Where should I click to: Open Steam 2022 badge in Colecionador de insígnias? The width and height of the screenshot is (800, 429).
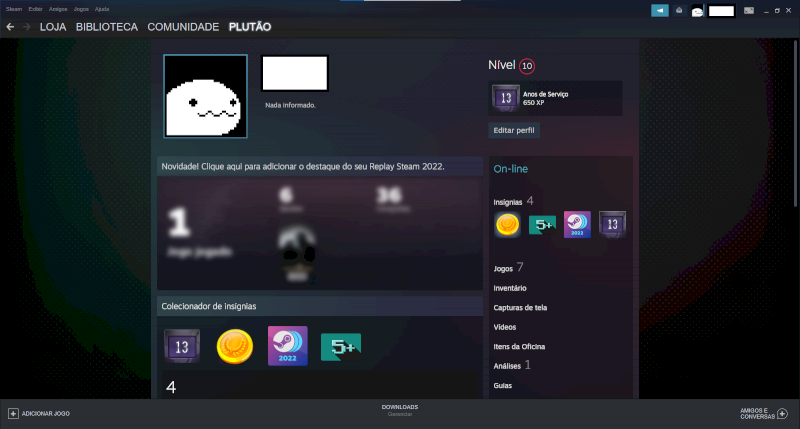point(288,346)
